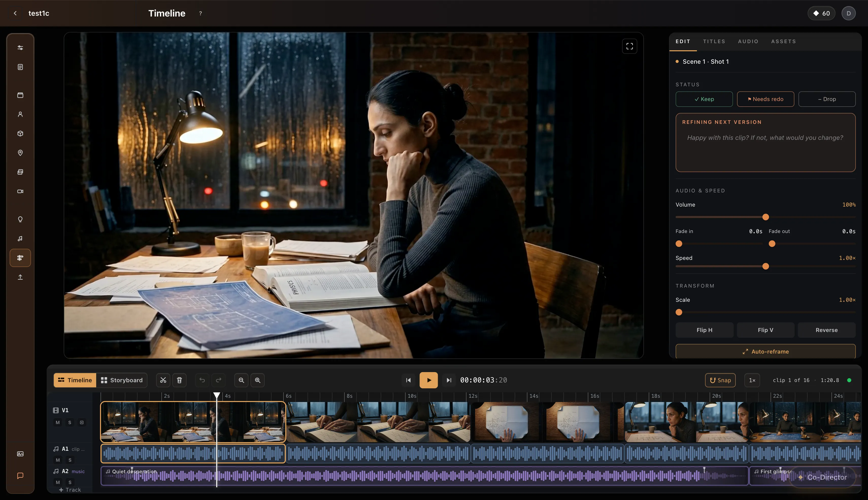Mute the A2 music track
This screenshot has width=868, height=500.
click(58, 482)
